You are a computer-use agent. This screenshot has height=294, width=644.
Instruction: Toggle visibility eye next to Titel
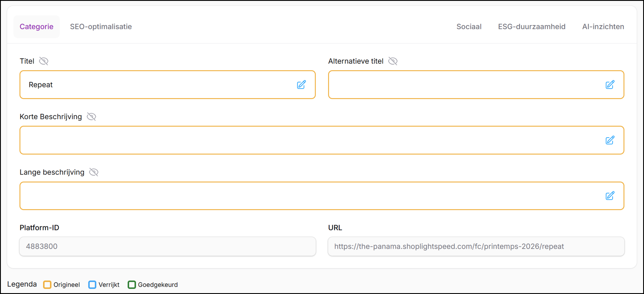coord(44,61)
